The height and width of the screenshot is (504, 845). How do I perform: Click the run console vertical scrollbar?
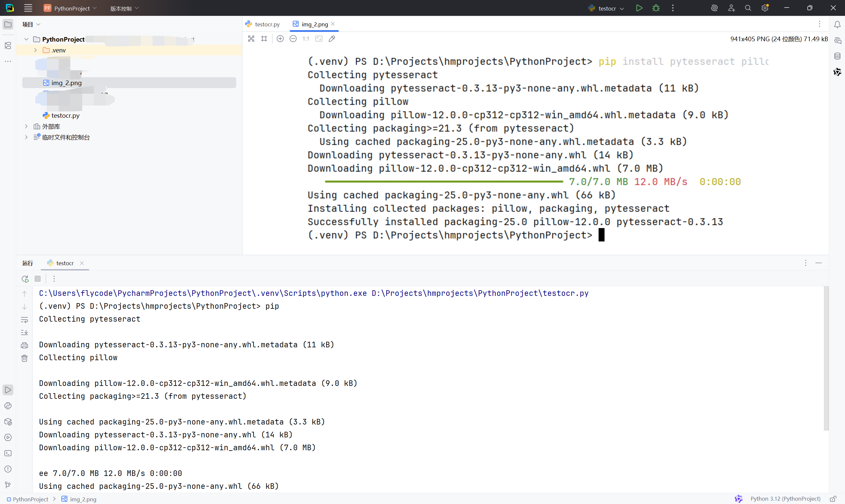coord(826,358)
